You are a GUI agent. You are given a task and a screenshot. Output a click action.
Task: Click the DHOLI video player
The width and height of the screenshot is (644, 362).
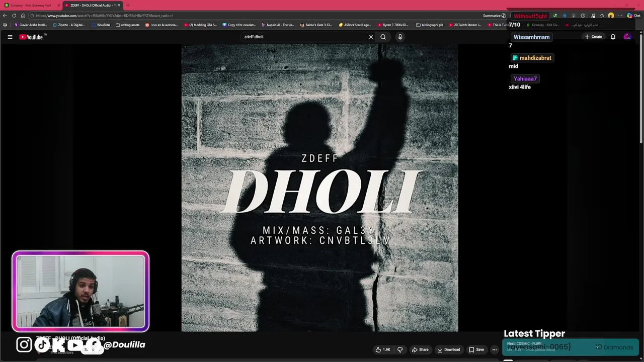click(x=319, y=188)
